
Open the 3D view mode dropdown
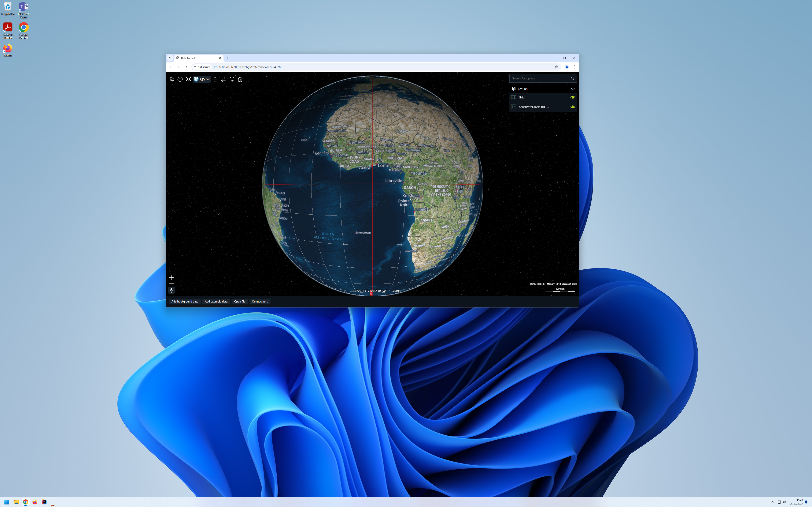click(x=202, y=79)
